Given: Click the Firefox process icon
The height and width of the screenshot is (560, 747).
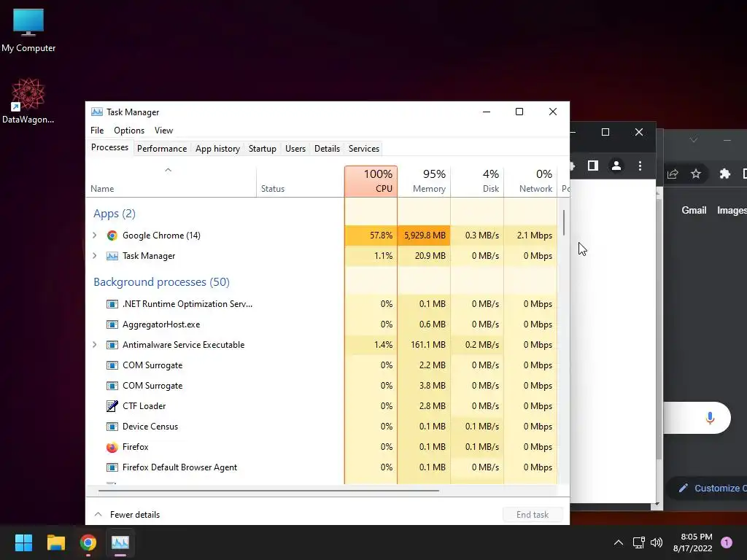Looking at the screenshot, I should click(112, 447).
